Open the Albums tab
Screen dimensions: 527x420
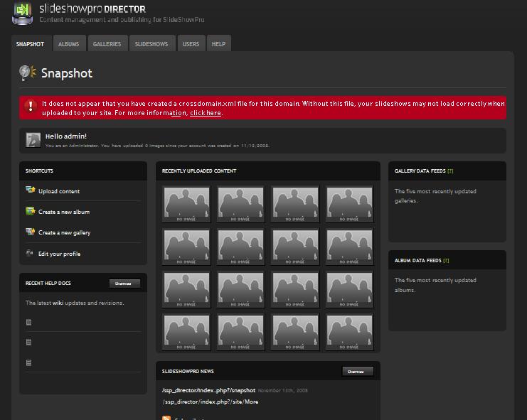coord(68,44)
